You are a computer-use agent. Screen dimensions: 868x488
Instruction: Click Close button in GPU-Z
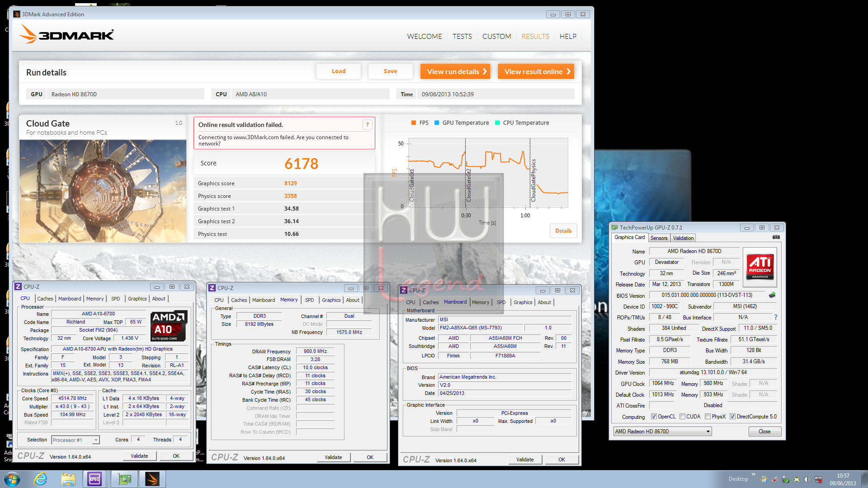coord(764,432)
